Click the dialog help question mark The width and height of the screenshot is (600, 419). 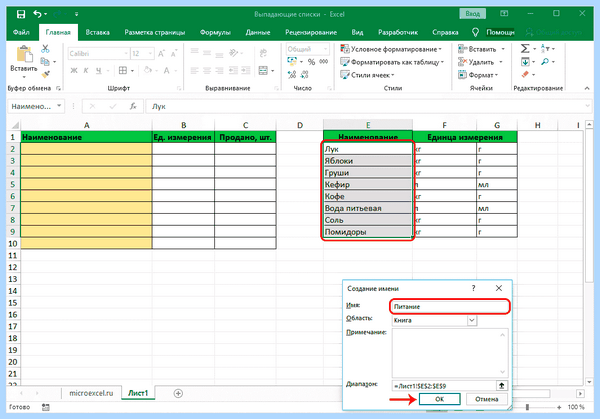(x=473, y=288)
